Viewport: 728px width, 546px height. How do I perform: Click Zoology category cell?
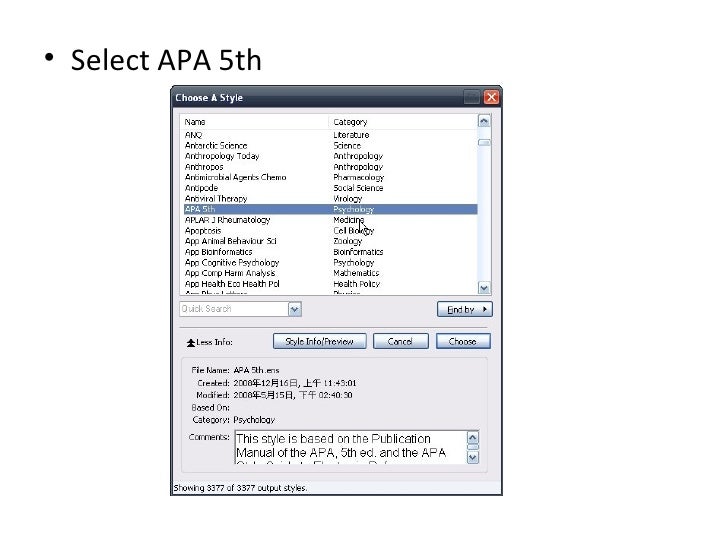tap(348, 241)
